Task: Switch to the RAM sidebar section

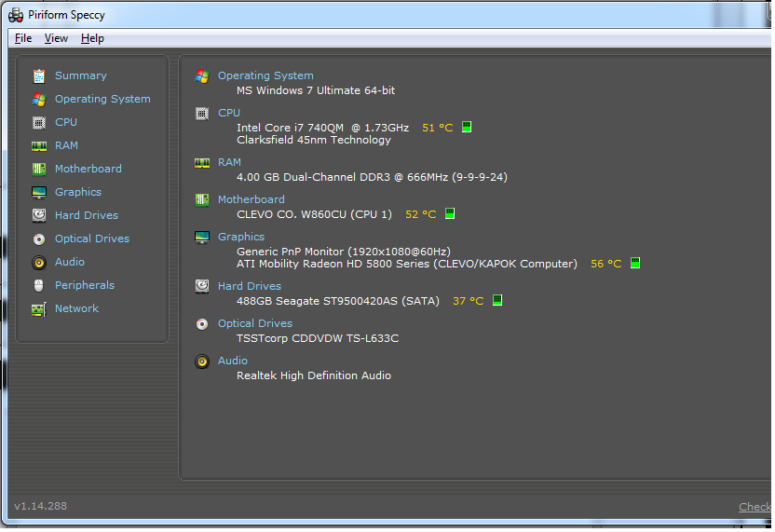Action: 66,145
